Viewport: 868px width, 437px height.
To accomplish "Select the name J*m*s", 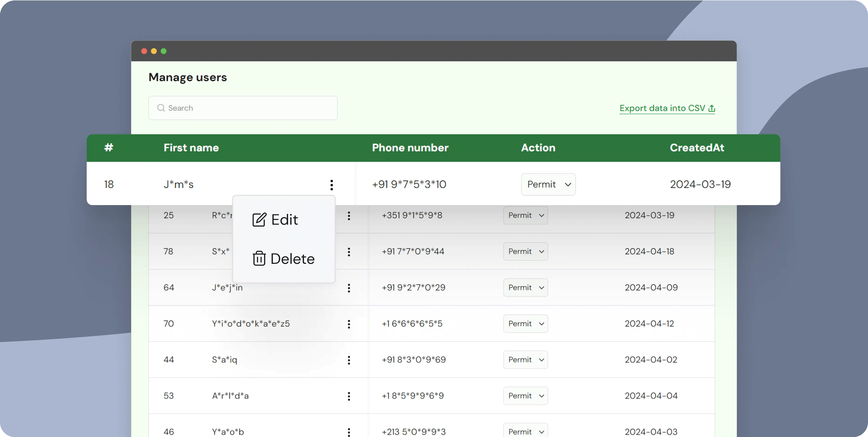I will pos(178,184).
